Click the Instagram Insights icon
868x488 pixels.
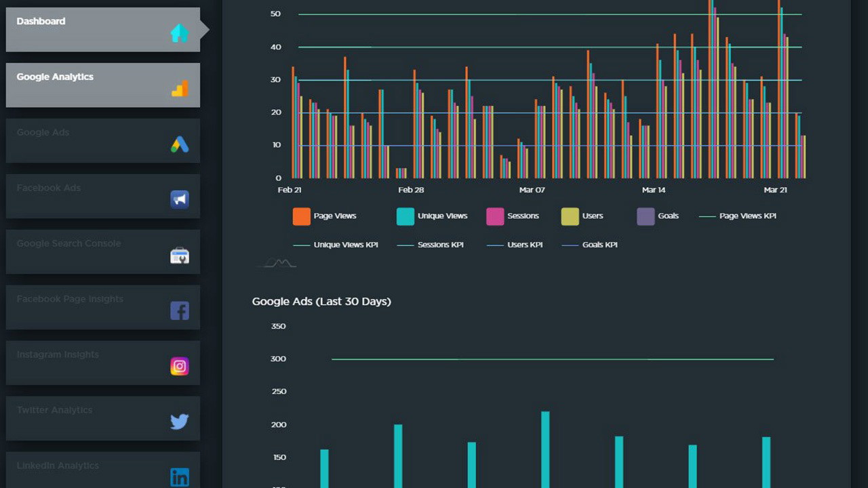click(180, 367)
